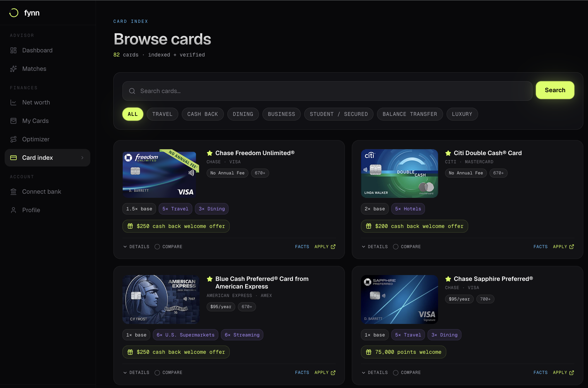The image size is (588, 388).
Task: Click the chevron on Card index sidebar item
Action: click(82, 158)
